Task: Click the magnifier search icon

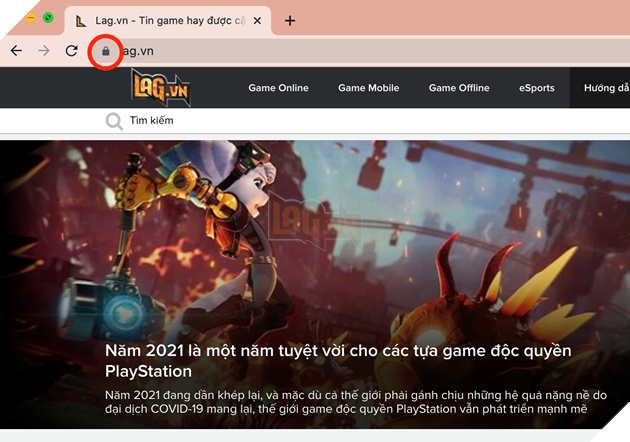Action: (x=114, y=121)
